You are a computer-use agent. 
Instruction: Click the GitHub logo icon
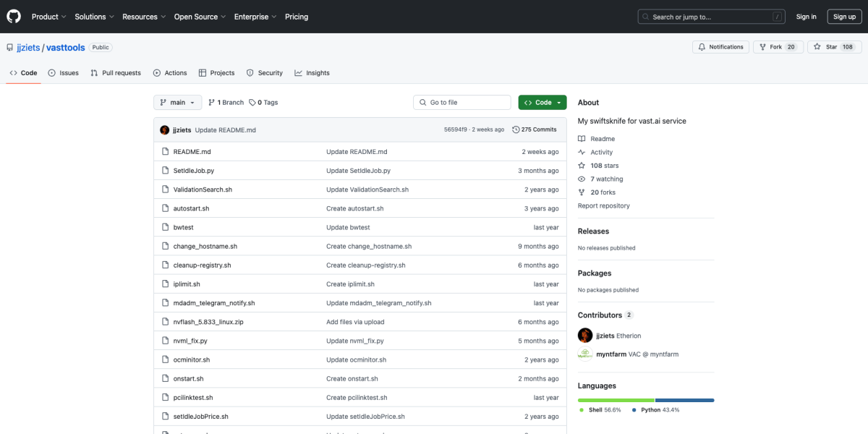14,17
